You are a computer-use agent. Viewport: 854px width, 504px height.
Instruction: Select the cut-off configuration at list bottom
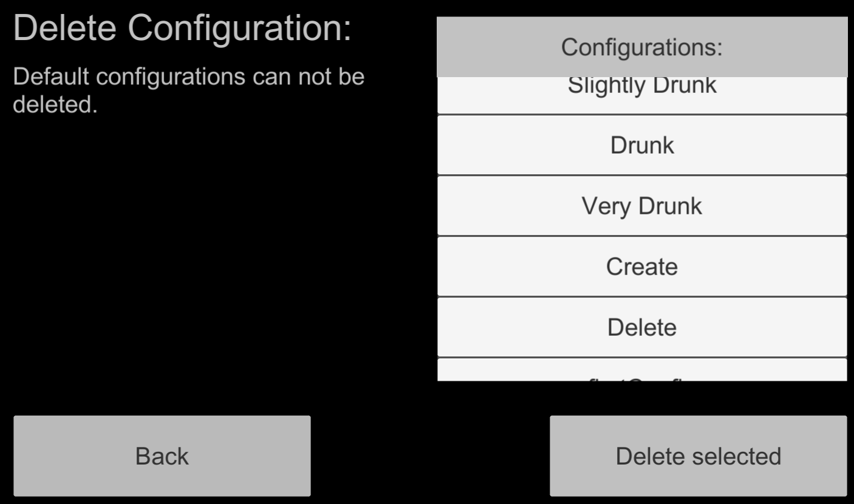[x=642, y=370]
